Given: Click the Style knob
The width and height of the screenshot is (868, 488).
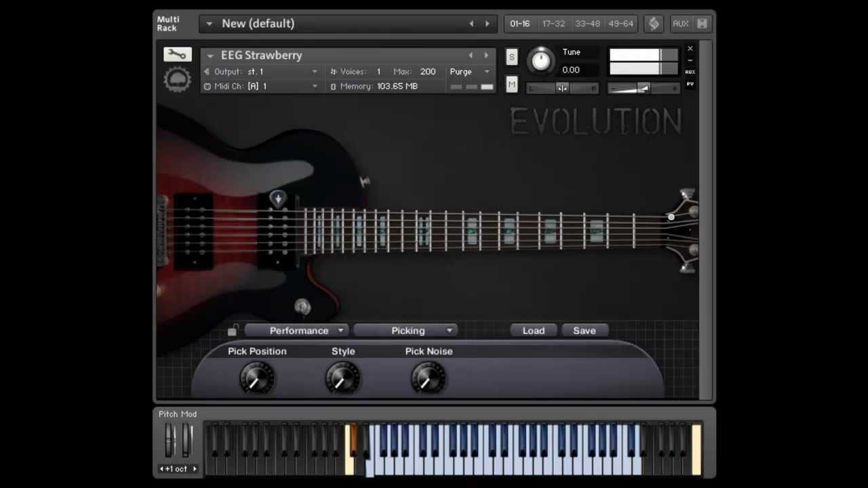Looking at the screenshot, I should (343, 378).
